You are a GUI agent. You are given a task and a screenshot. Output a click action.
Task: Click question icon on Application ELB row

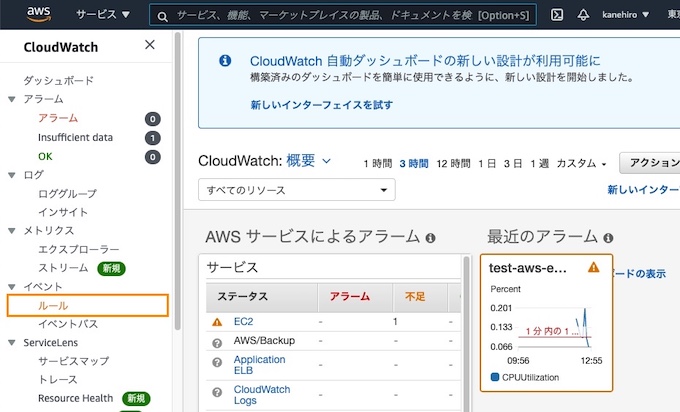point(217,362)
